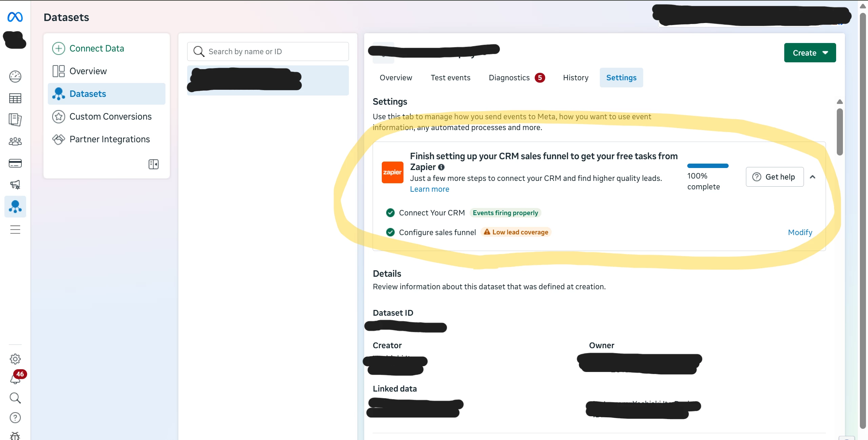
Task: Click the Get help button
Action: click(x=774, y=177)
